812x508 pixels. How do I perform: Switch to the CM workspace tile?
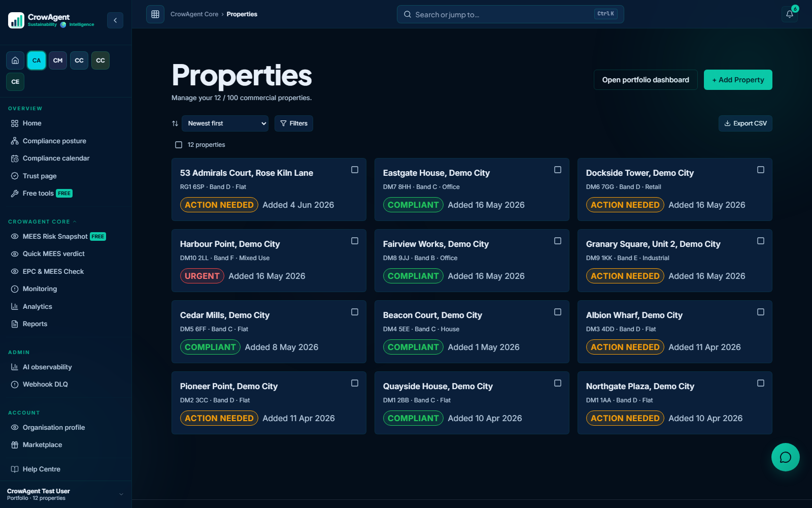(58, 60)
